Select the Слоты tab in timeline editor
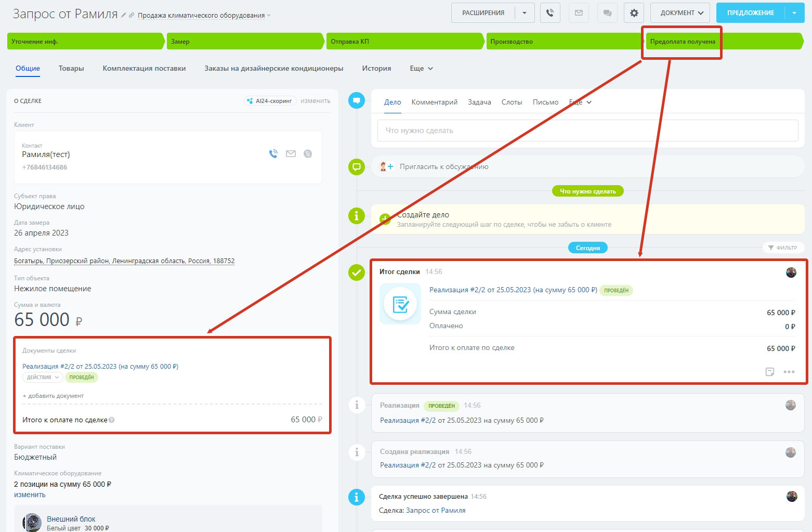The image size is (812, 532). (x=512, y=102)
